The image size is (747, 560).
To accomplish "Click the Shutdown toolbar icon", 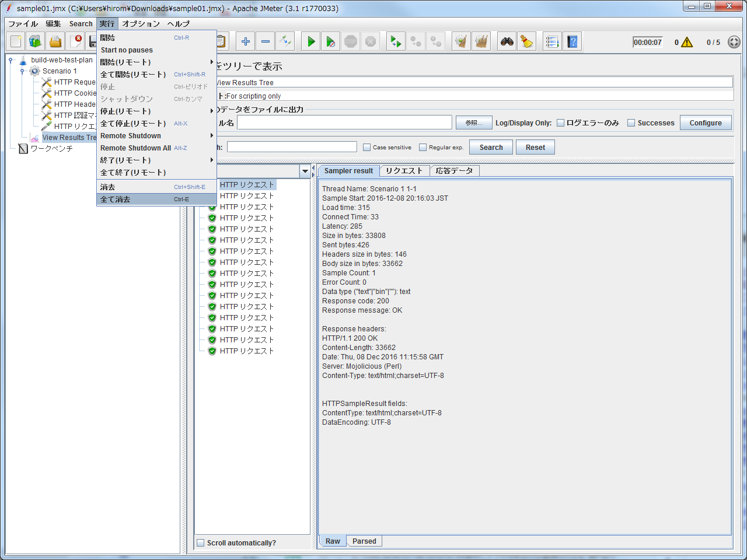I will click(x=371, y=41).
